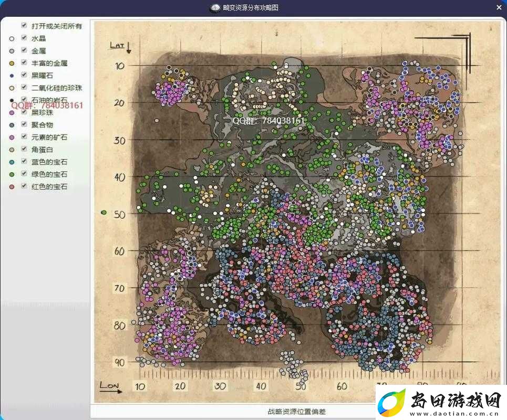Image resolution: width=507 pixels, height=420 pixels.
Task: Click the 打开或关闭所有 label
Action: (x=57, y=26)
